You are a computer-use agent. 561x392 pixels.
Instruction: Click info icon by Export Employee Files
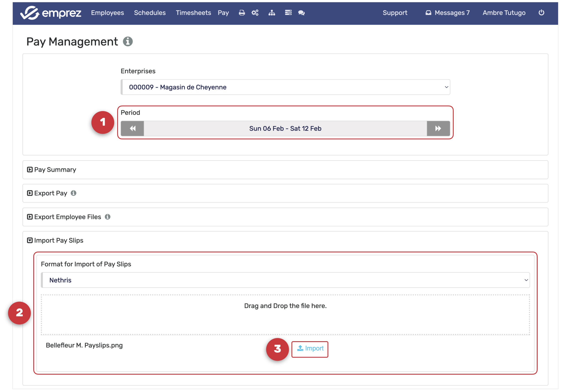108,217
